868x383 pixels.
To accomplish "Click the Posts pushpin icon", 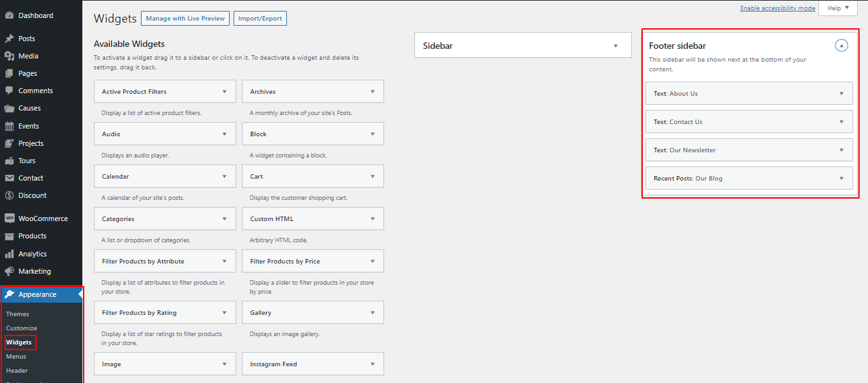I will pos(9,39).
